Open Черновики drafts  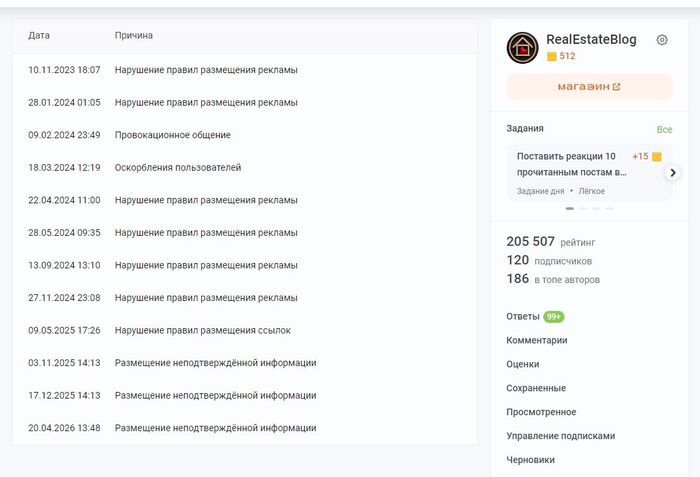click(530, 460)
